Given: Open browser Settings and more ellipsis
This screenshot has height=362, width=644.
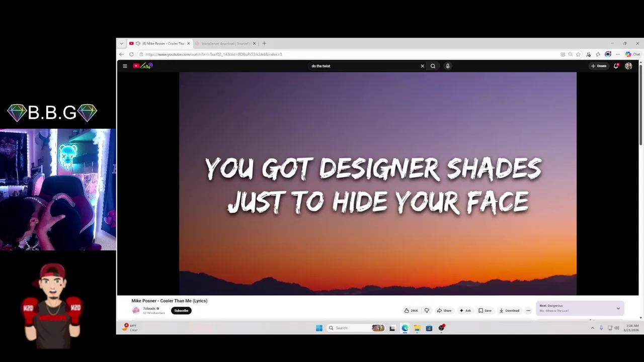Looking at the screenshot, I should point(618,54).
